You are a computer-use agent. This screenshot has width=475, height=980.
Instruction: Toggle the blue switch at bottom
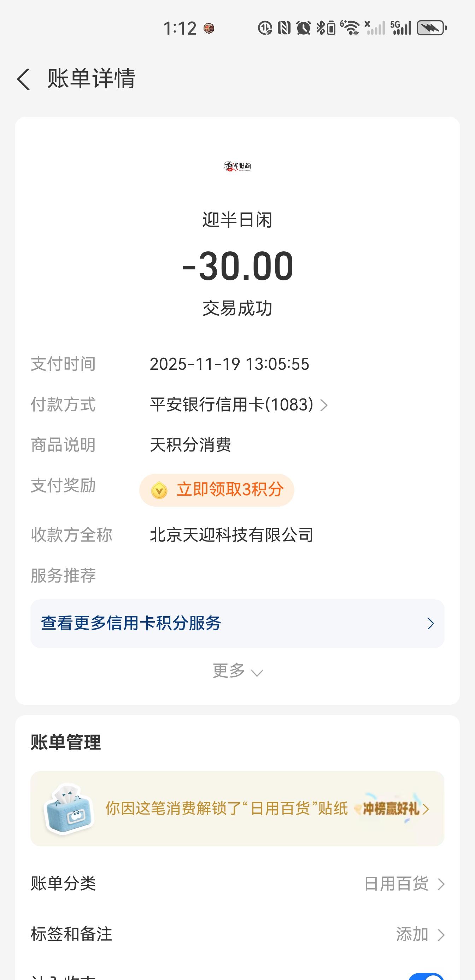pyautogui.click(x=426, y=976)
